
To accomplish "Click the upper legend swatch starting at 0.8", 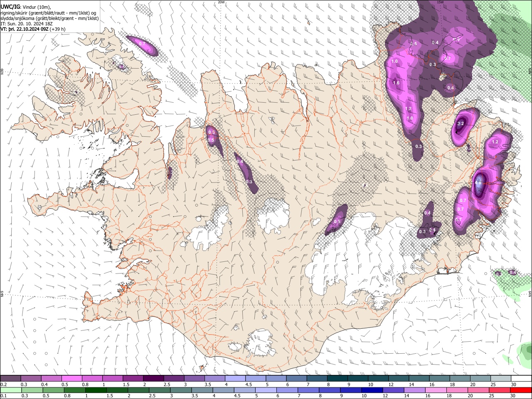I will click(x=92, y=379).
